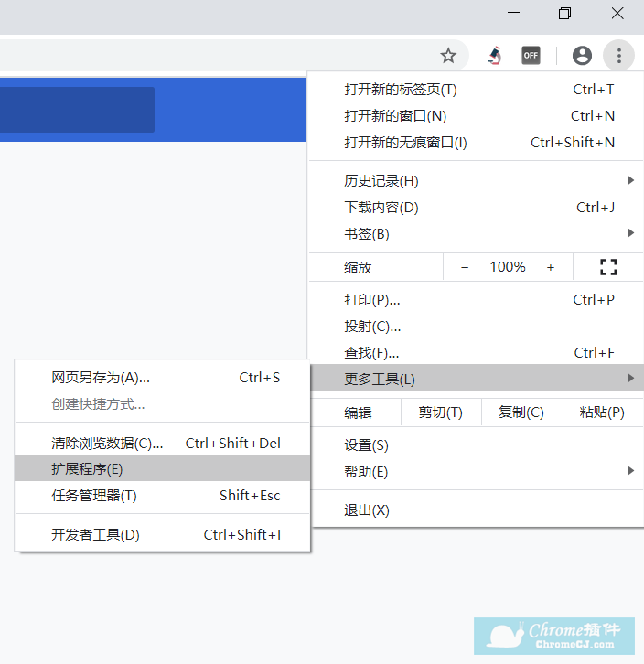Close the Chrome window
644x664 pixels.
tap(617, 13)
